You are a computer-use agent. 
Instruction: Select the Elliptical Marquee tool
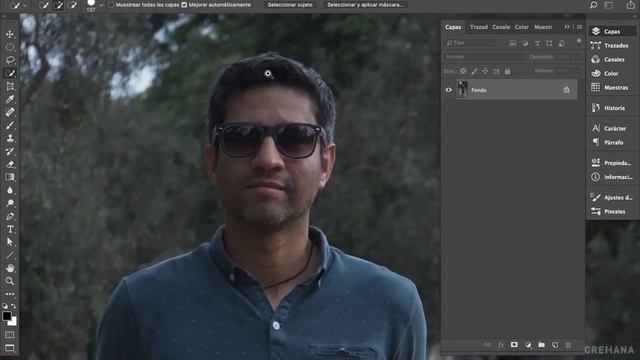[10, 47]
